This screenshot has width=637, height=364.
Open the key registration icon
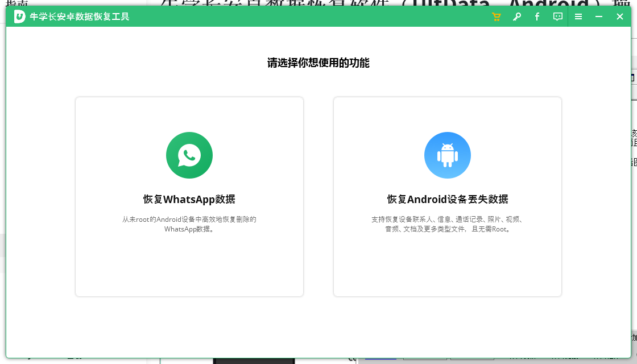click(517, 16)
